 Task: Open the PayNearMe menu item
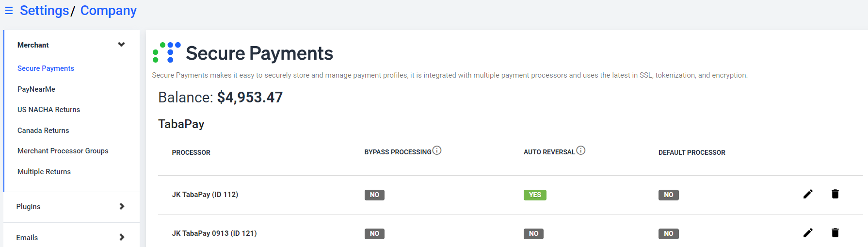[x=36, y=89]
